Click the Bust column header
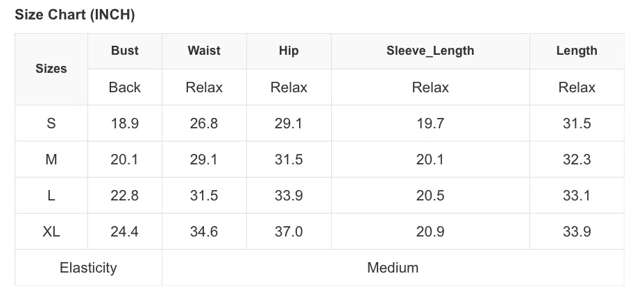This screenshot has height=301, width=644. pos(125,51)
